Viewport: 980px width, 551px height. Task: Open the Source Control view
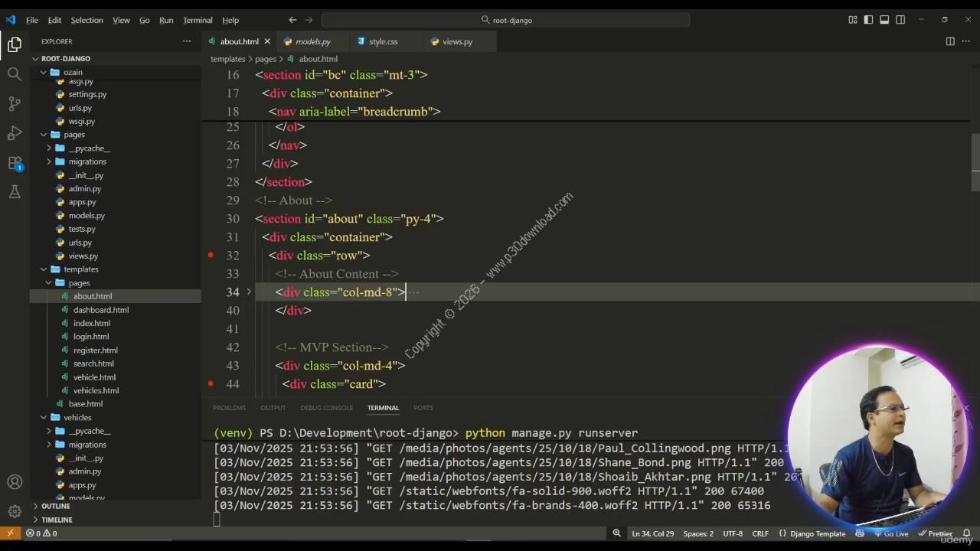(x=15, y=103)
